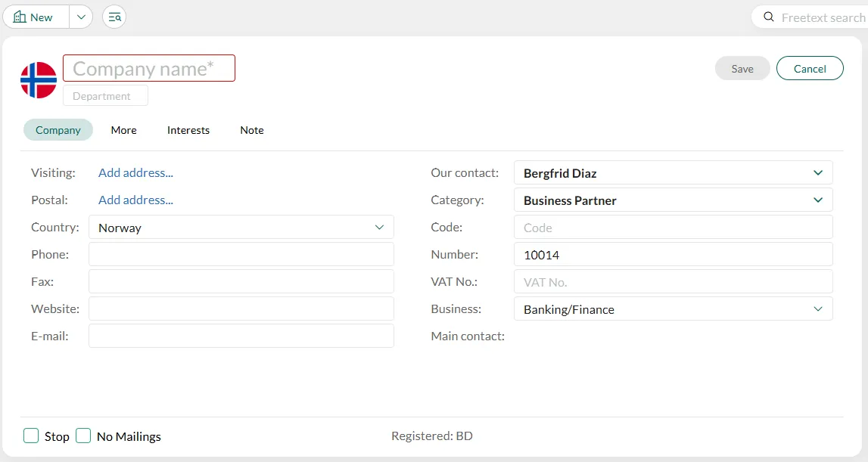The image size is (868, 462).
Task: Click Add address link for Visiting
Action: click(135, 173)
